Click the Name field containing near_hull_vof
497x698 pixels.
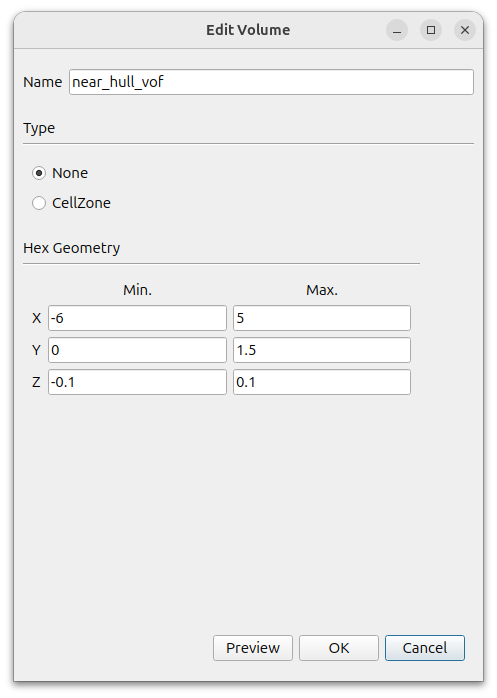pyautogui.click(x=271, y=82)
